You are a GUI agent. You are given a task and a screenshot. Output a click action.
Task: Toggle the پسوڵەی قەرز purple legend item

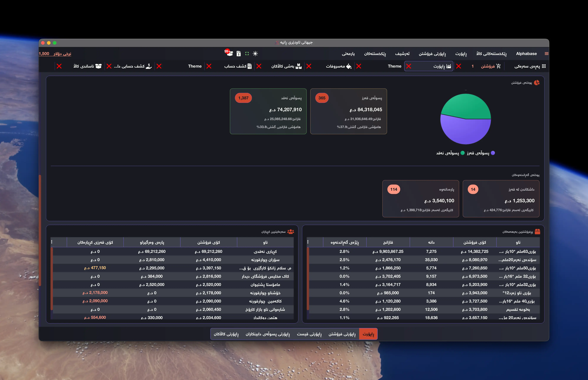(x=481, y=153)
